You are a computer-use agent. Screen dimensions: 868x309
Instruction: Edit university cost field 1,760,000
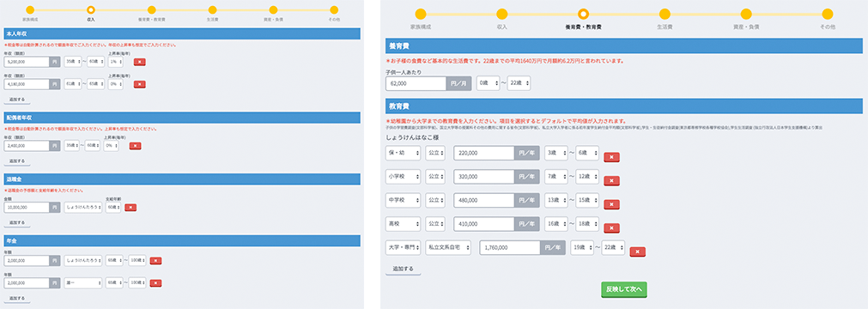click(510, 247)
